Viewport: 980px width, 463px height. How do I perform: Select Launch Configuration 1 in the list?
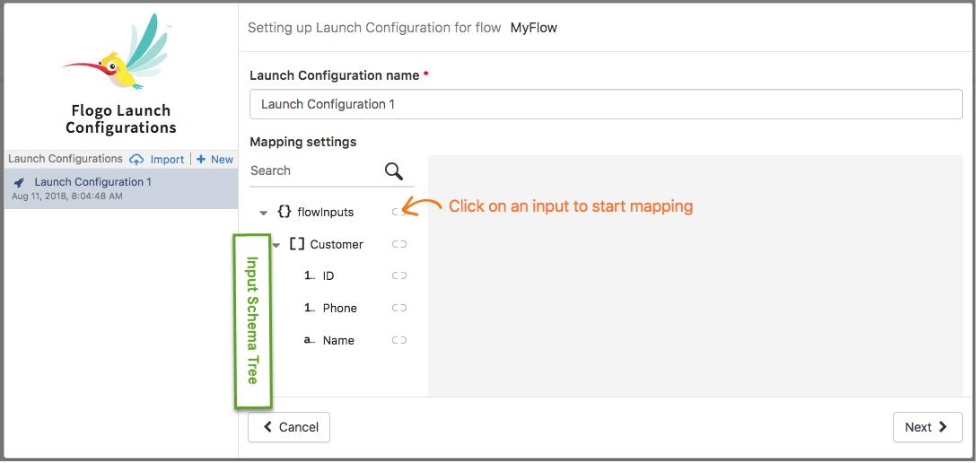tap(92, 182)
